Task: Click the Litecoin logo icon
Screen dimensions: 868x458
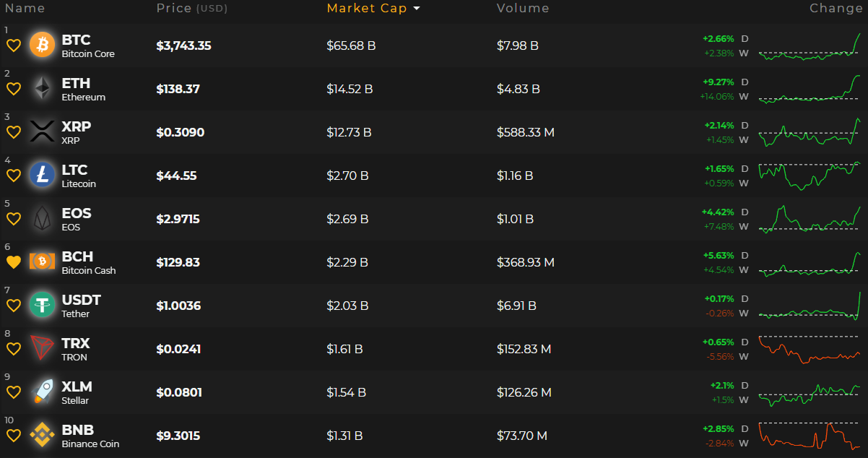Action: coord(42,176)
